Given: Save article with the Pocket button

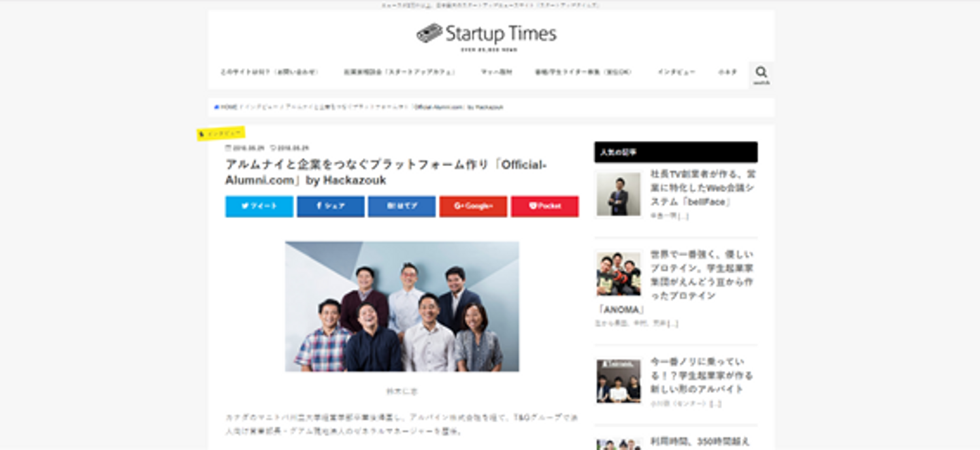Looking at the screenshot, I should pos(544,206).
